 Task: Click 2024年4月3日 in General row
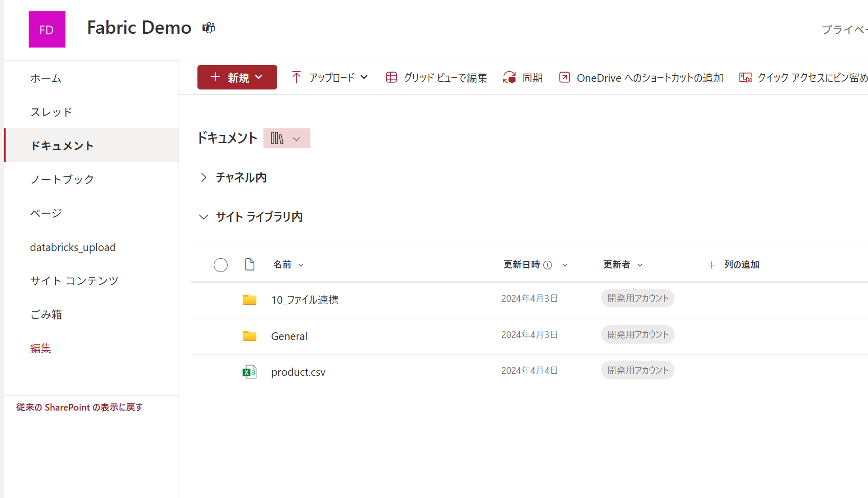click(529, 334)
